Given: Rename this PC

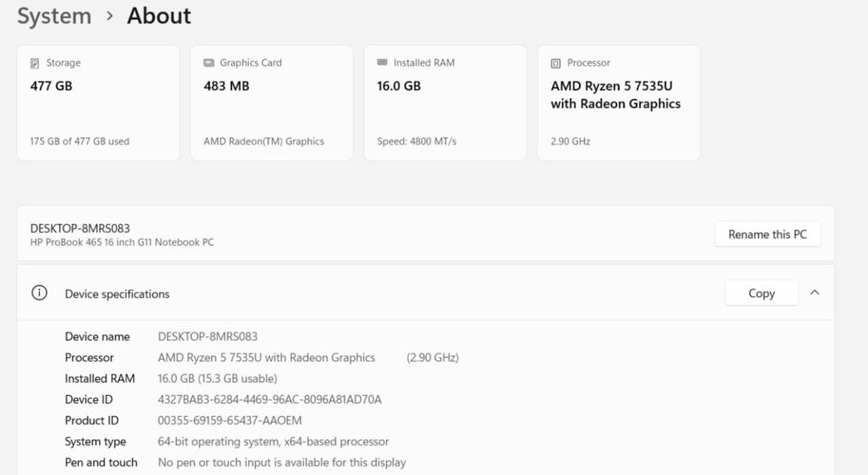Looking at the screenshot, I should coord(767,234).
